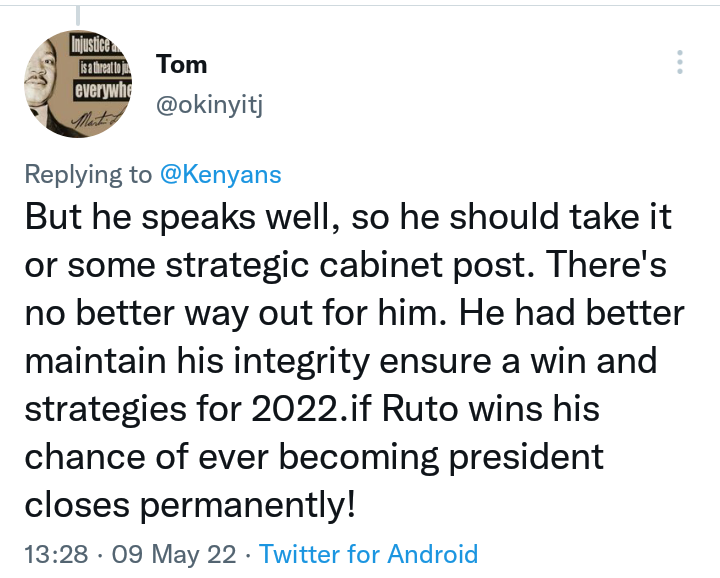Click the word 'Ruto' in the tweet
Screen dimensions: 720x578
[420, 409]
